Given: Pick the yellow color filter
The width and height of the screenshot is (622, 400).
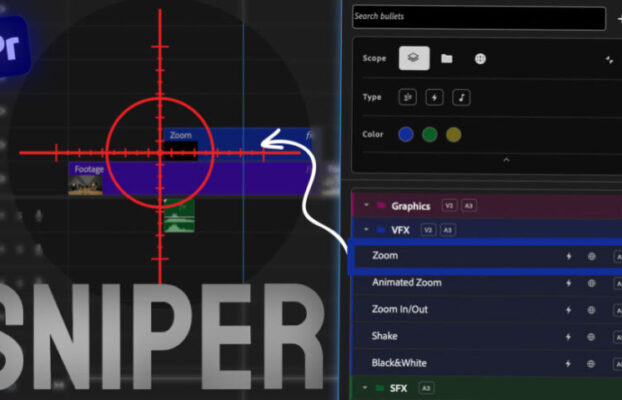Looking at the screenshot, I should click(x=453, y=134).
